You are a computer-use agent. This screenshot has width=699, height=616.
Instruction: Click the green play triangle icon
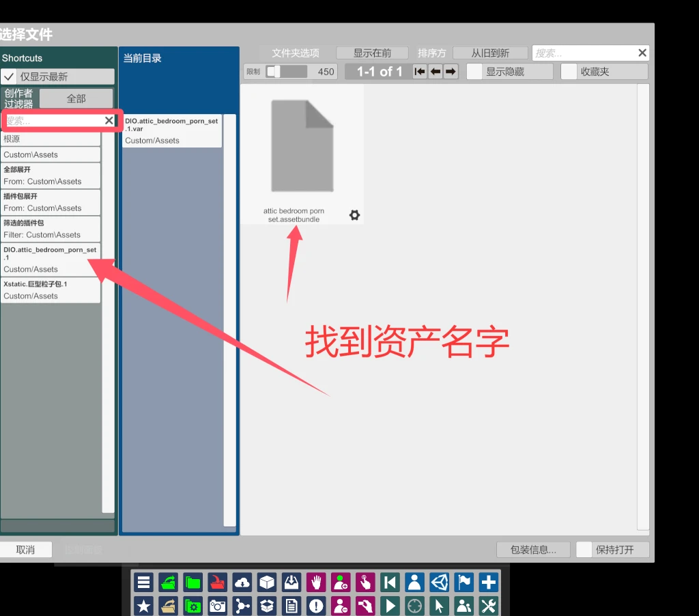[390, 606]
